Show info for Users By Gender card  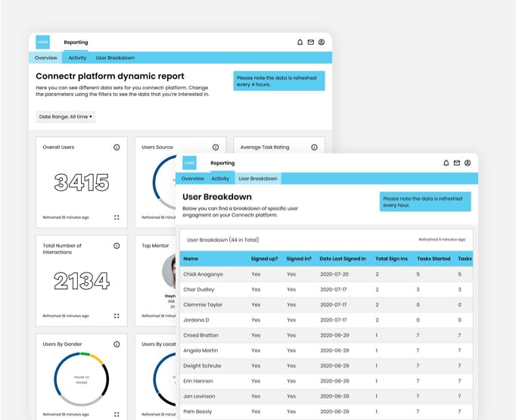117,344
